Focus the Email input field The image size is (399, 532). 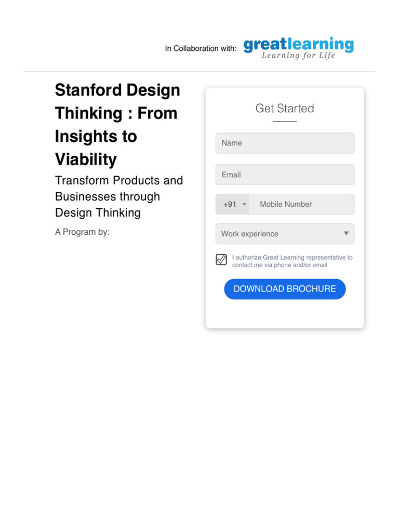click(285, 175)
